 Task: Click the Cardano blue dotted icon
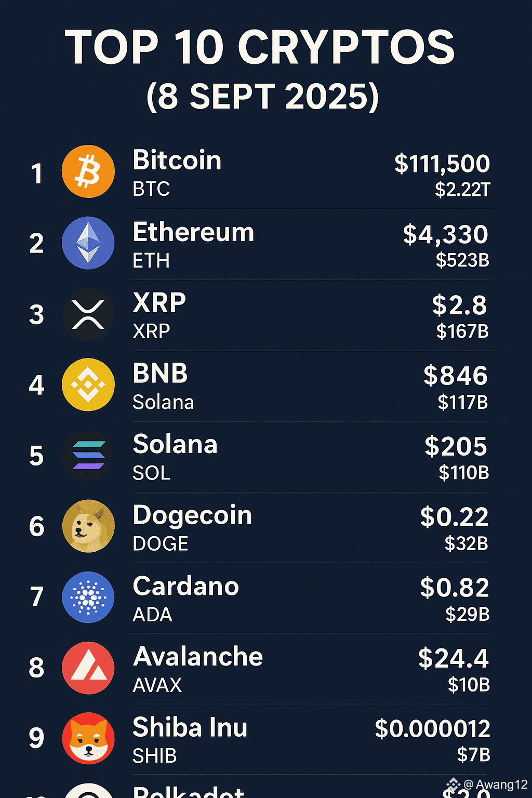click(x=88, y=597)
